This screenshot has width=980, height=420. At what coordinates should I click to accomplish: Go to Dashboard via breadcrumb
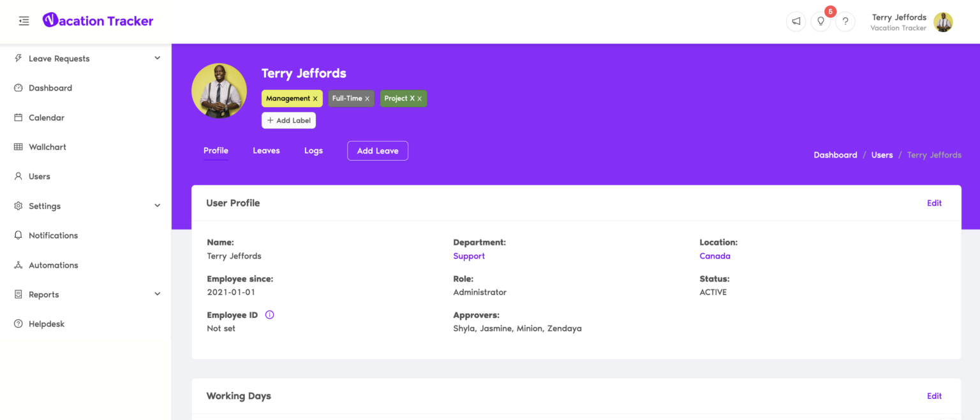pos(835,155)
